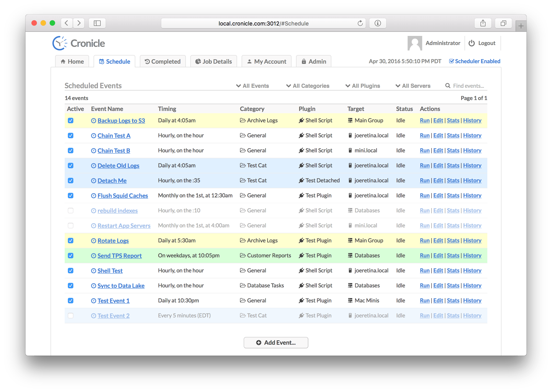552x392 pixels.
Task: Switch to the Completed tab
Action: click(163, 62)
